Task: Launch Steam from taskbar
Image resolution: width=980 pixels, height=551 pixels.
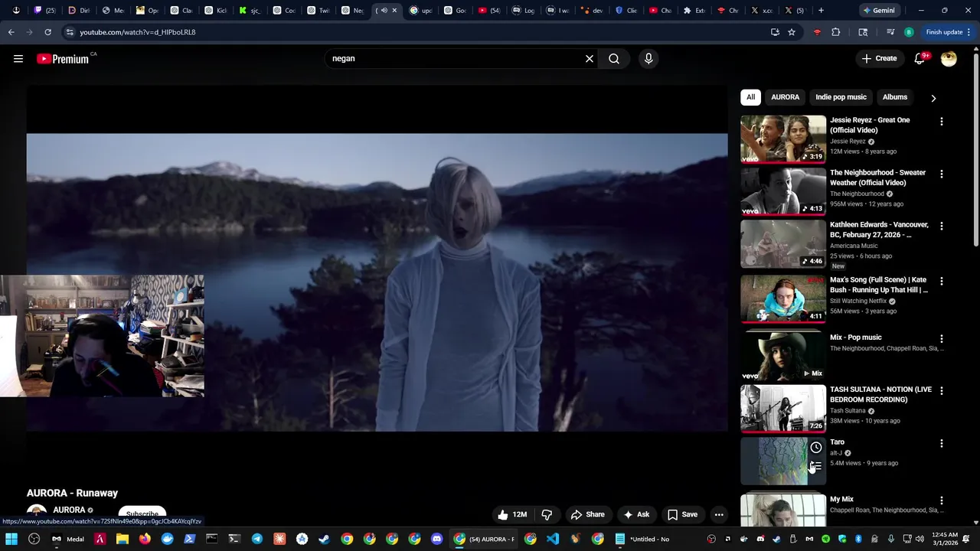Action: click(x=325, y=539)
